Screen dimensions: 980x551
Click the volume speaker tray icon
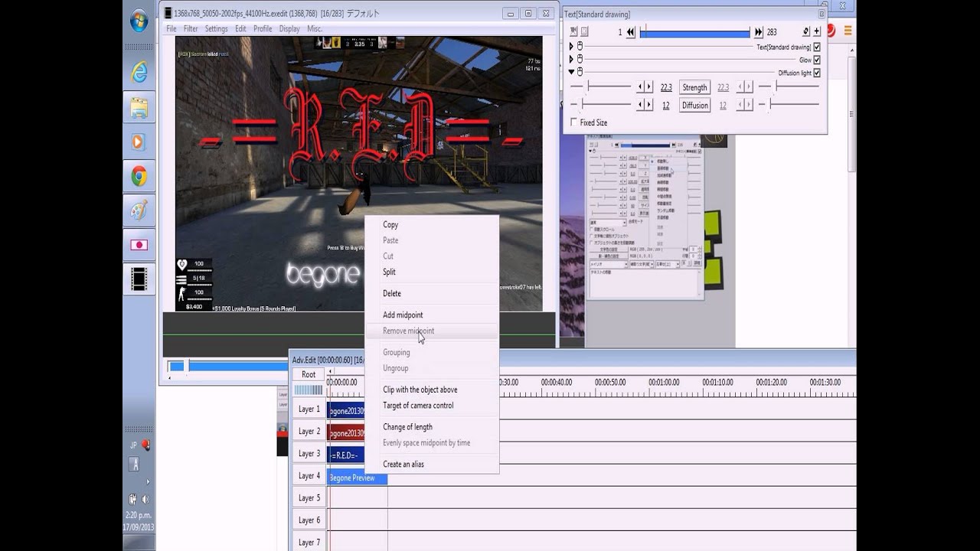coord(145,499)
